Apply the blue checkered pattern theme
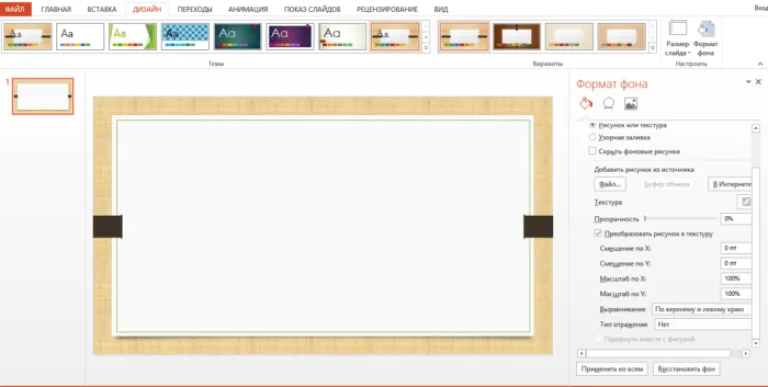 185,36
